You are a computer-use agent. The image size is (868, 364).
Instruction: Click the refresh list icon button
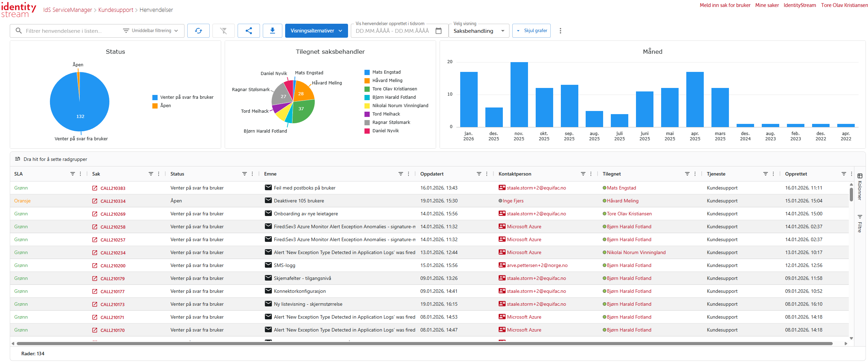(198, 31)
